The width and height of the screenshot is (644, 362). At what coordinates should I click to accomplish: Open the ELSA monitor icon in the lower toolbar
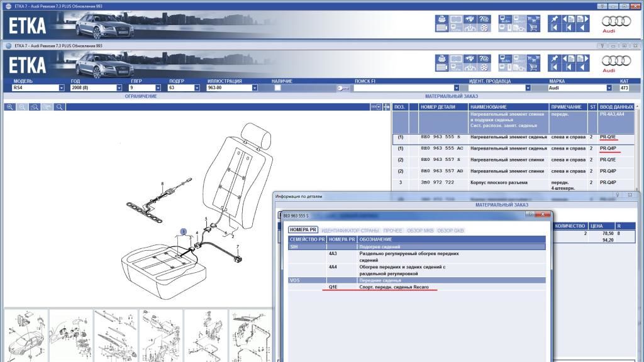pyautogui.click(x=505, y=58)
